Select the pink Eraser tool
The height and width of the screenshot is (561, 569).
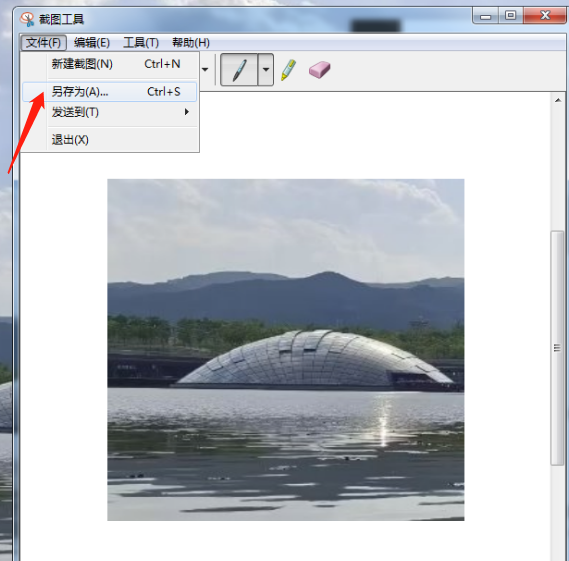click(x=319, y=70)
